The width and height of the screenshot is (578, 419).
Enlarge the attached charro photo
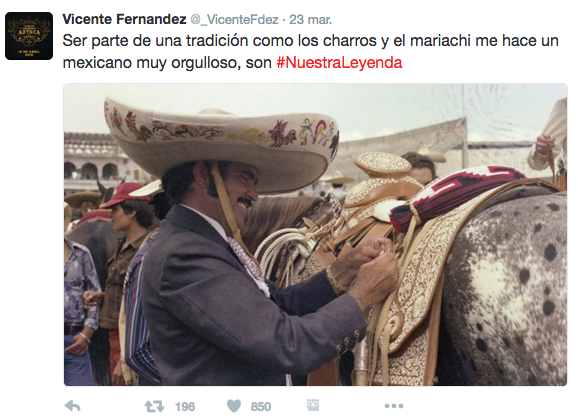pos(316,235)
